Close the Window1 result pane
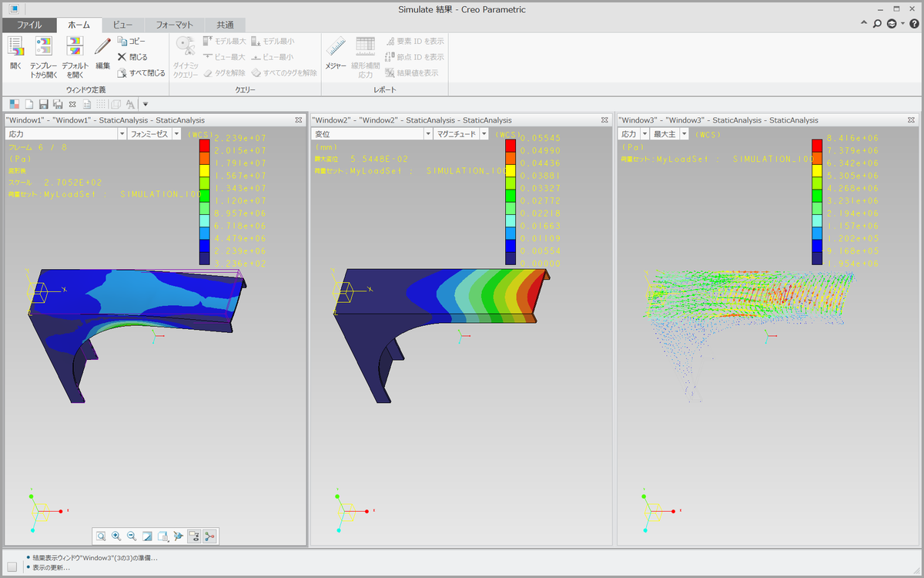The image size is (924, 578). (x=299, y=120)
